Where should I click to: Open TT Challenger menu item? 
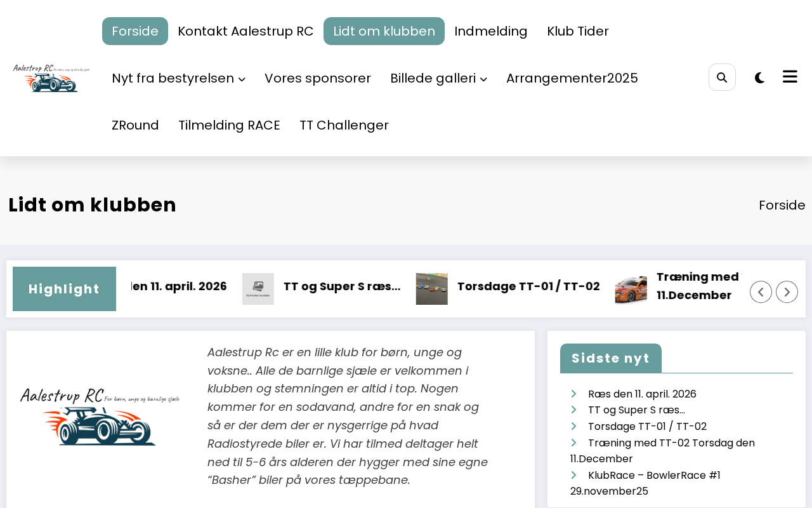(x=344, y=125)
